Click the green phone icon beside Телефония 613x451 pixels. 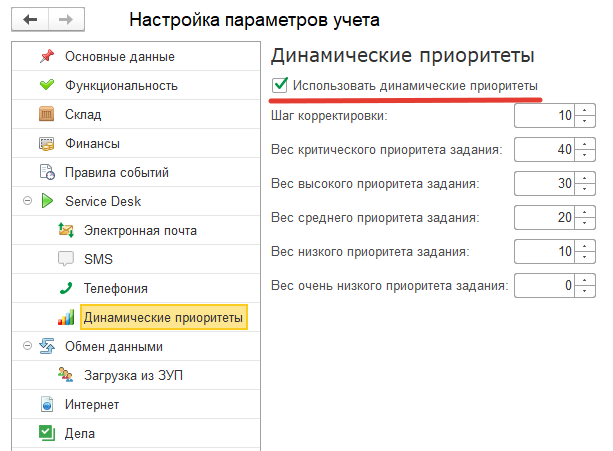pyautogui.click(x=66, y=288)
